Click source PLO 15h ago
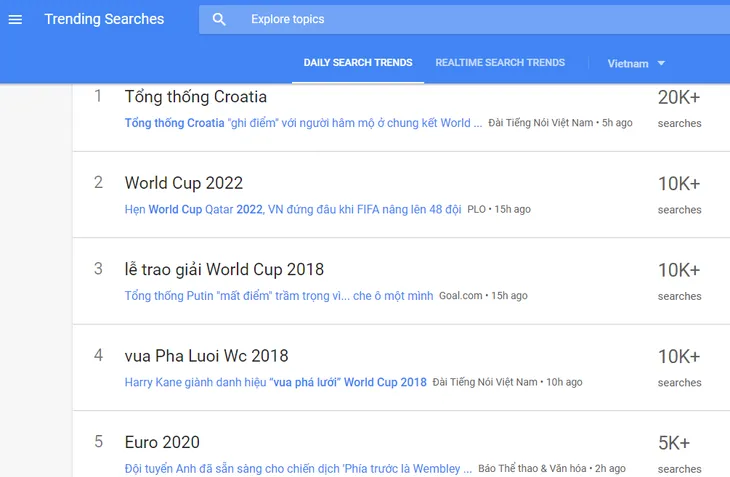This screenshot has width=730, height=477. tap(499, 209)
